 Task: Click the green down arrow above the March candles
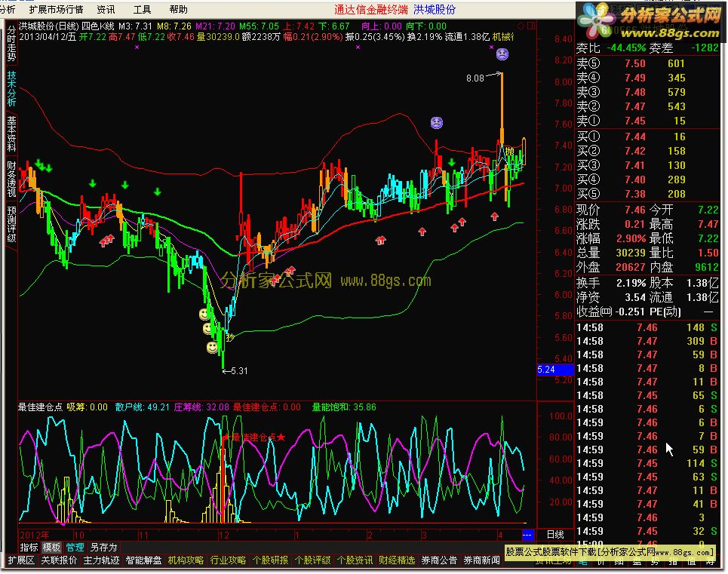pos(452,162)
